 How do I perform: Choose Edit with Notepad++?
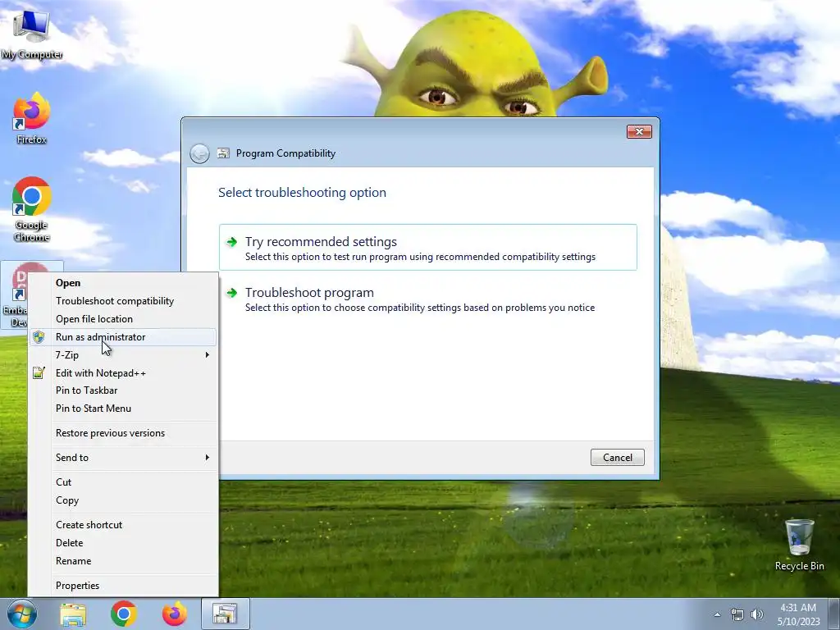123,373
